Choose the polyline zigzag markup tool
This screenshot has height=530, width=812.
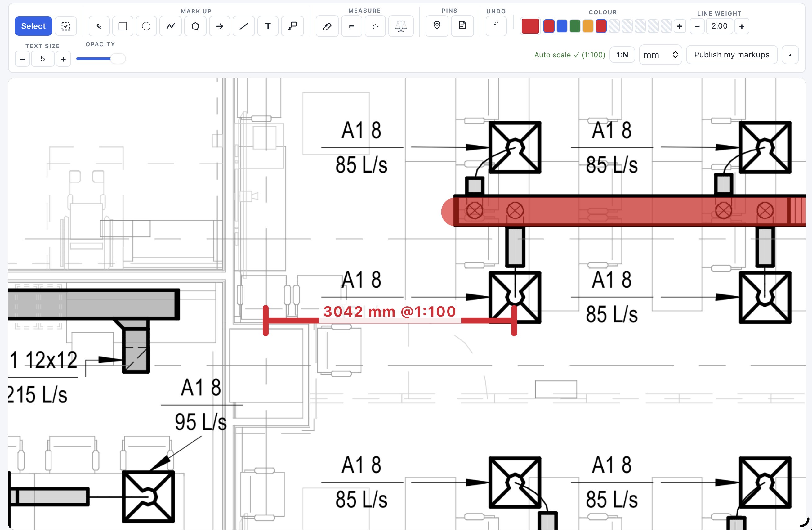(171, 26)
